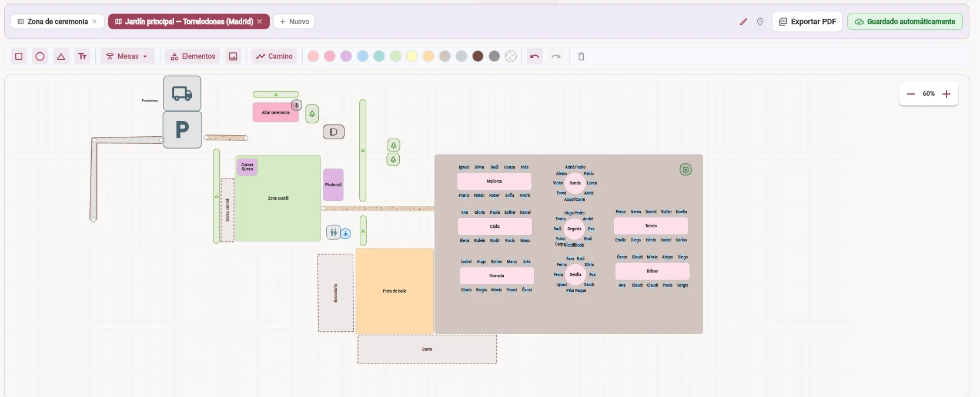This screenshot has width=980, height=397.
Task: Close the Jardín principal tab
Action: coord(259,22)
